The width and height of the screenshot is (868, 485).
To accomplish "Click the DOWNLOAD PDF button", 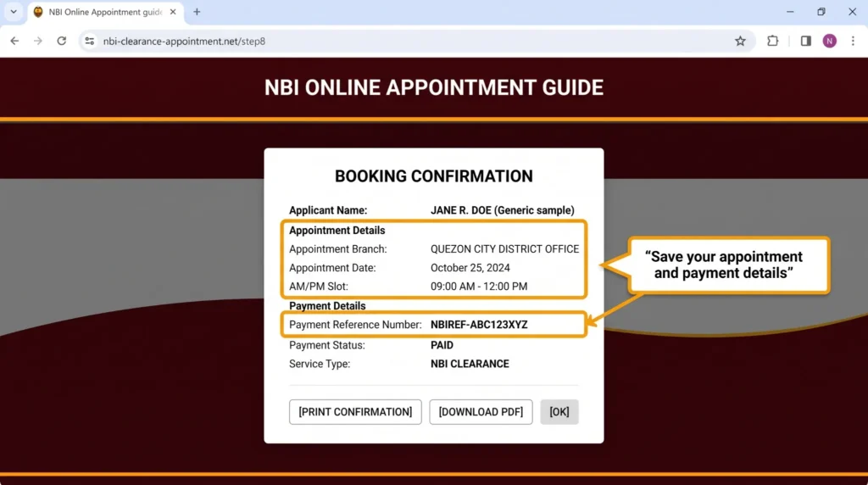I will [481, 412].
